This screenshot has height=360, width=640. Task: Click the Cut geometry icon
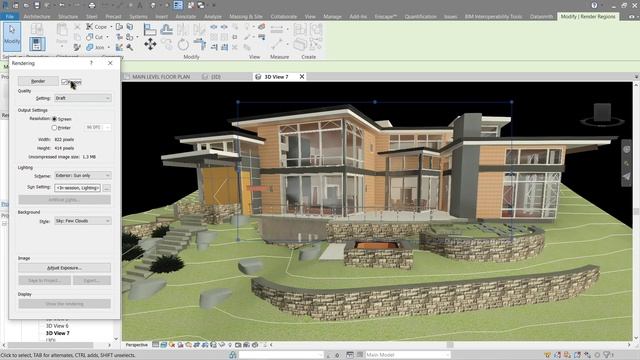[89, 37]
